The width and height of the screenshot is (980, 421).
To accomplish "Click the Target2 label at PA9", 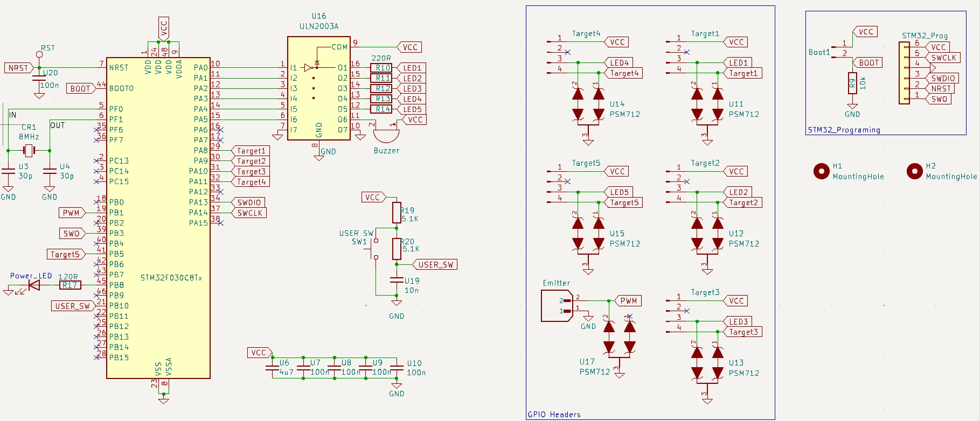I will tap(251, 161).
